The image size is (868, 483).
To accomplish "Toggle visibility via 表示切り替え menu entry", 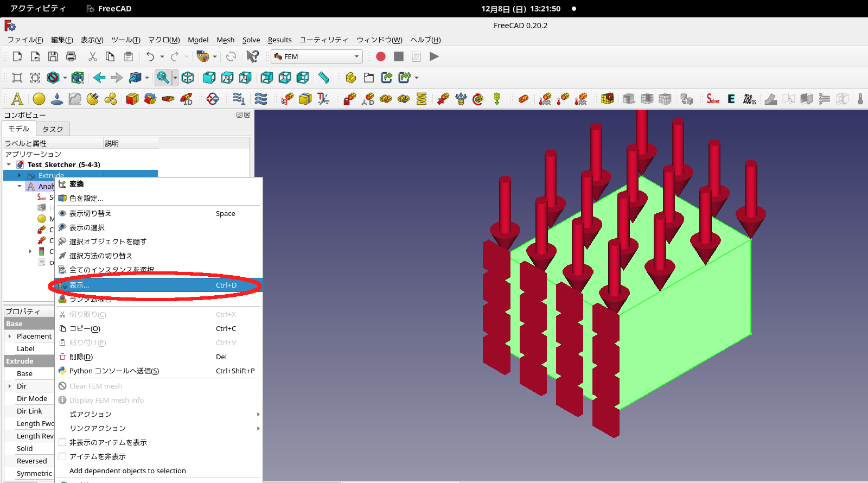I will point(158,213).
